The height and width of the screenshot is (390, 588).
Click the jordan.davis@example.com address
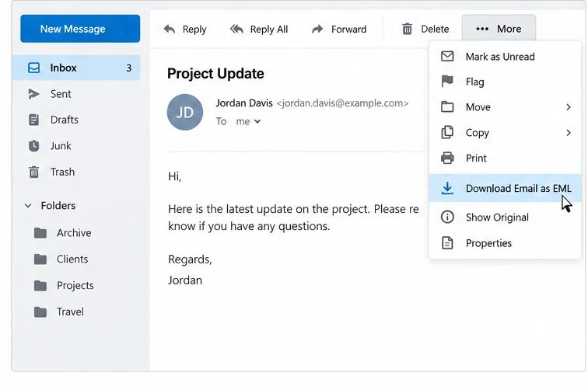click(342, 103)
